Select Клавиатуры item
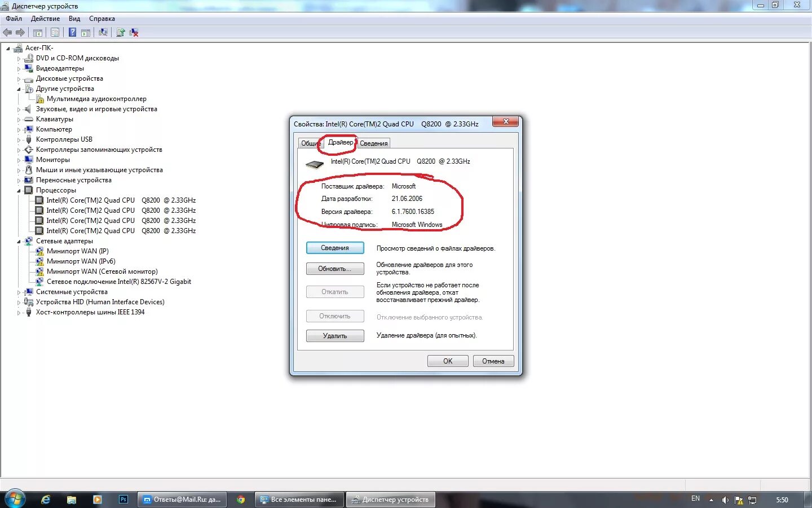 point(54,119)
